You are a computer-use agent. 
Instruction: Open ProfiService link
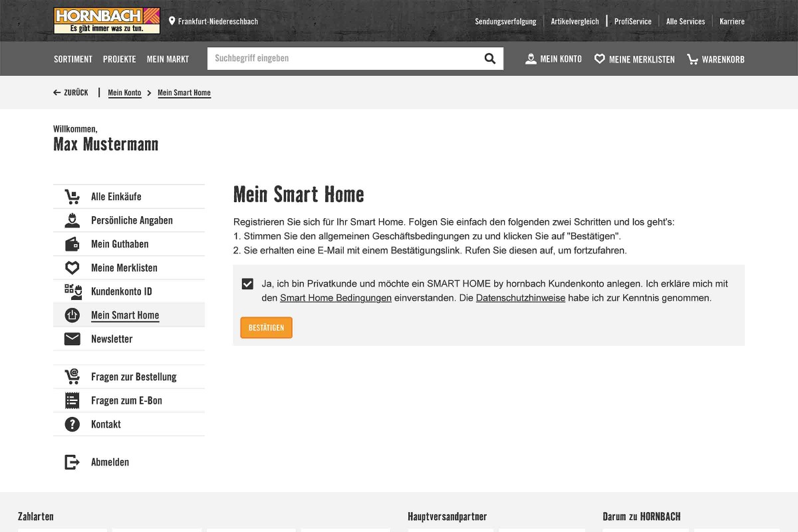coord(632,21)
